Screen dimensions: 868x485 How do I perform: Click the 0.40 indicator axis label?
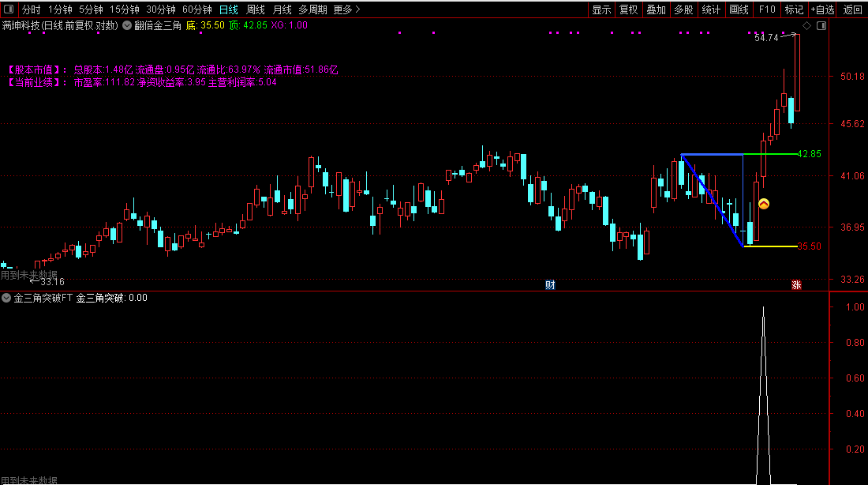(x=855, y=413)
